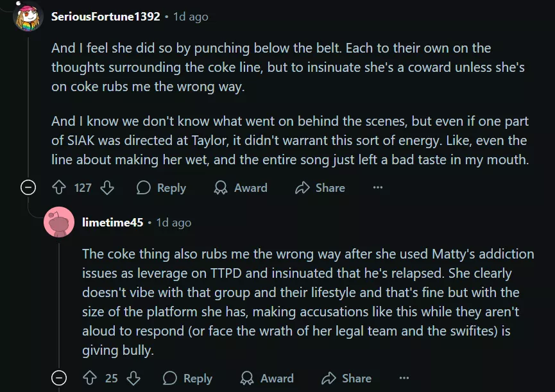The width and height of the screenshot is (555, 392).
Task: Reply to limetime45's comment
Action: [x=187, y=379]
